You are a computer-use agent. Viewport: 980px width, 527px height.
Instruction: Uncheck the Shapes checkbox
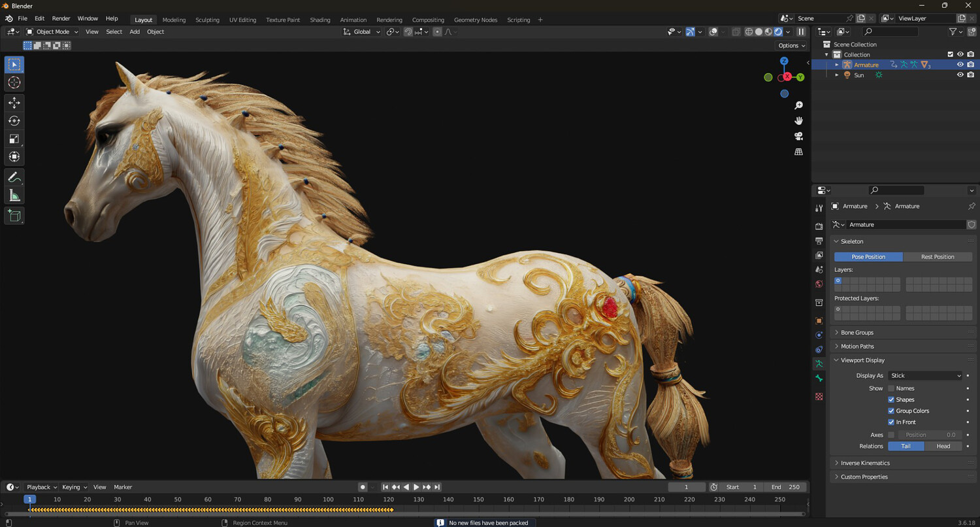tap(891, 399)
